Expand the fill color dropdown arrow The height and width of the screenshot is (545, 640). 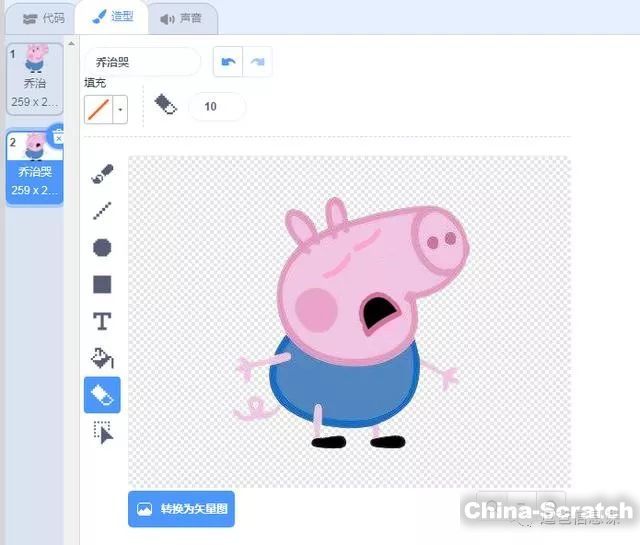tap(121, 109)
